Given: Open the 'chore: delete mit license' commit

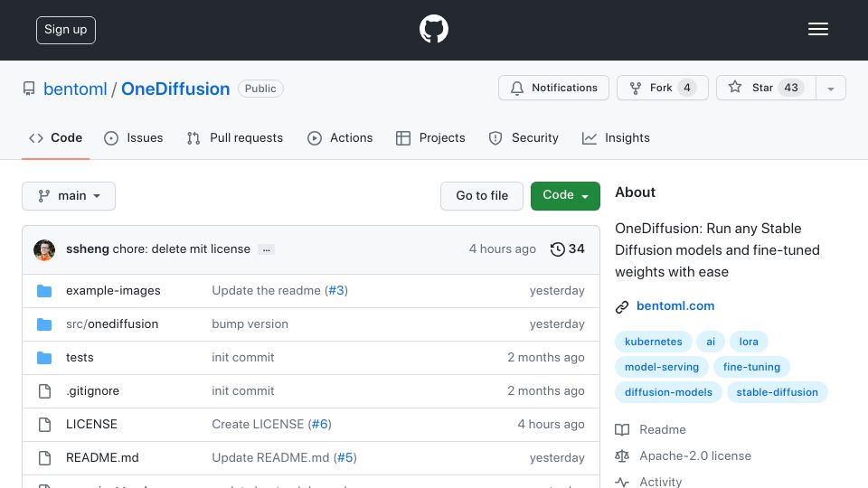Looking at the screenshot, I should [x=181, y=249].
